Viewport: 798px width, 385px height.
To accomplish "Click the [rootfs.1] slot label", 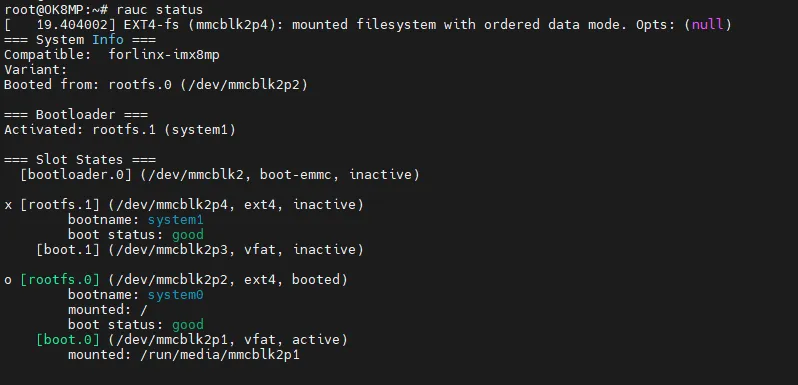I will (x=60, y=205).
